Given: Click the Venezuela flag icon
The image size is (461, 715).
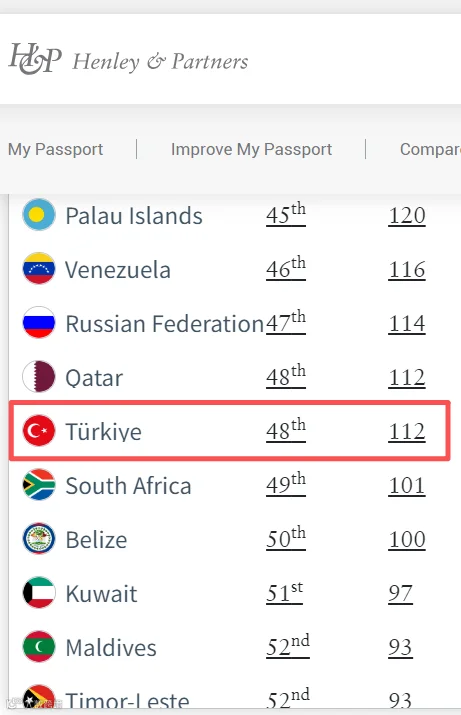Looking at the screenshot, I should point(39,269).
